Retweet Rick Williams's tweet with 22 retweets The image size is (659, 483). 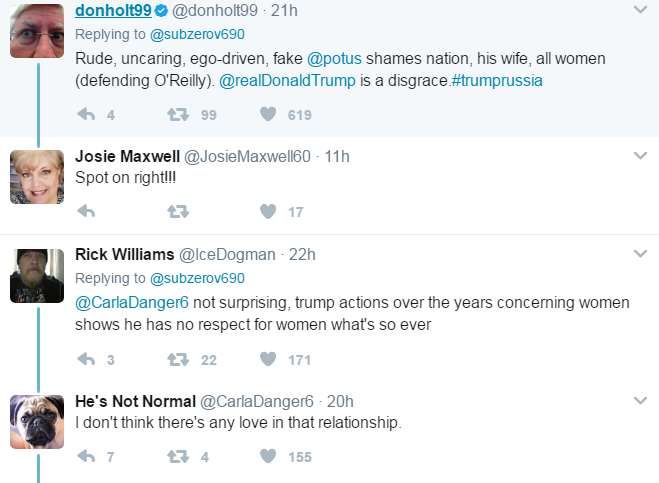click(178, 359)
